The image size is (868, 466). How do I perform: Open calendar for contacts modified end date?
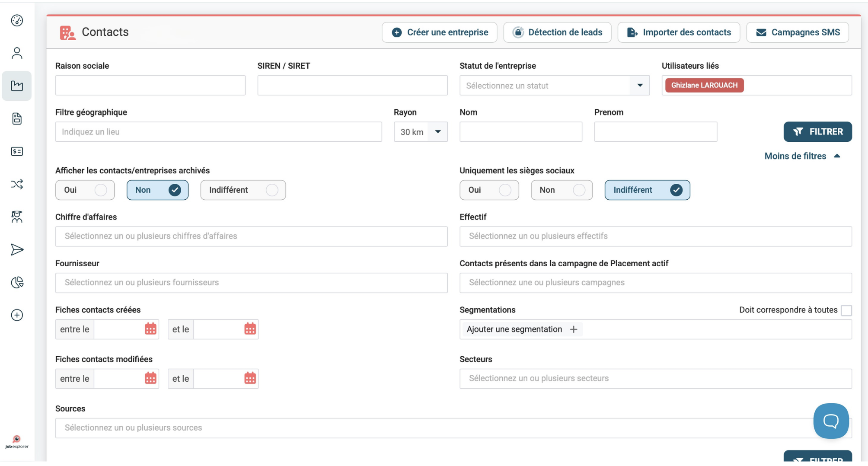pyautogui.click(x=250, y=378)
